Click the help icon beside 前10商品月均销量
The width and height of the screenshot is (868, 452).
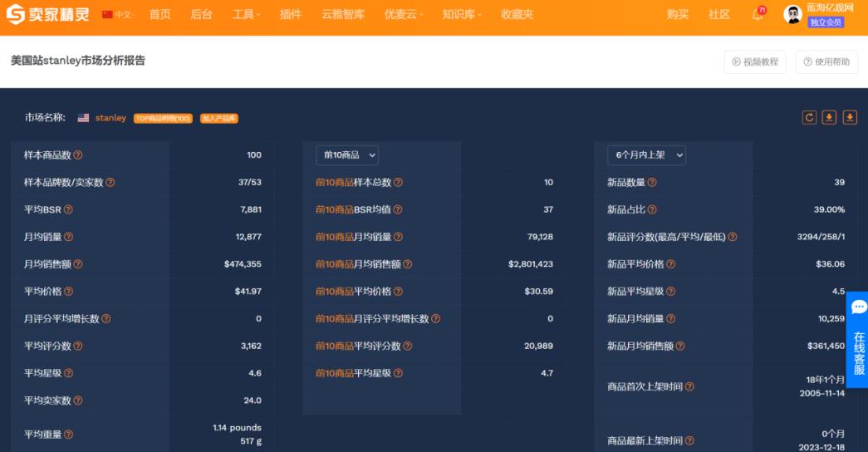[398, 237]
